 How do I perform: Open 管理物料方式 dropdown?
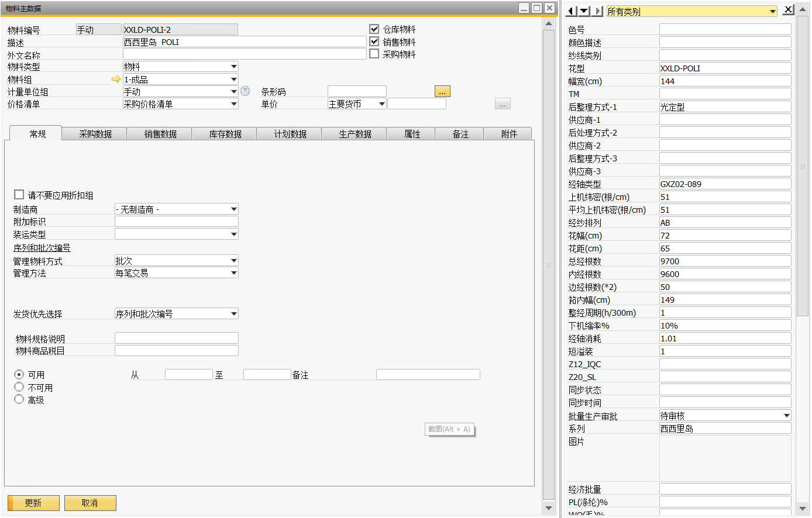pyautogui.click(x=234, y=260)
